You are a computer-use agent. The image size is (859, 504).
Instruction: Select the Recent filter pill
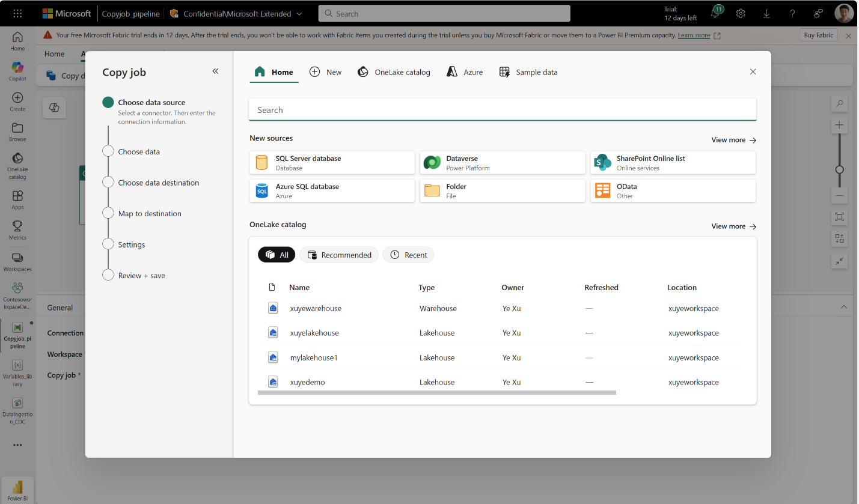click(x=408, y=255)
